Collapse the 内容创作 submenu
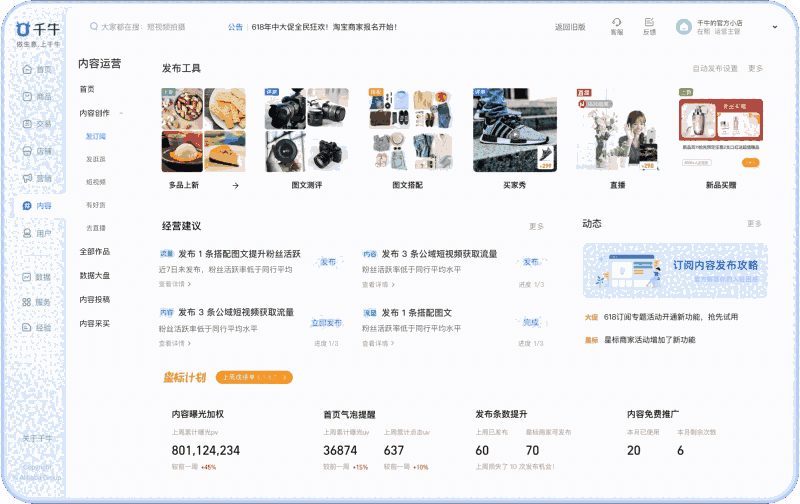Viewport: 800px width, 504px height. [120, 113]
